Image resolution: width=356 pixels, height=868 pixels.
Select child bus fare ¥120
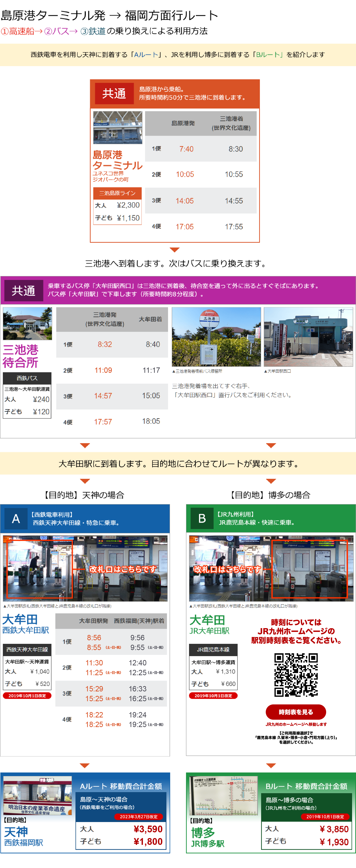click(41, 412)
